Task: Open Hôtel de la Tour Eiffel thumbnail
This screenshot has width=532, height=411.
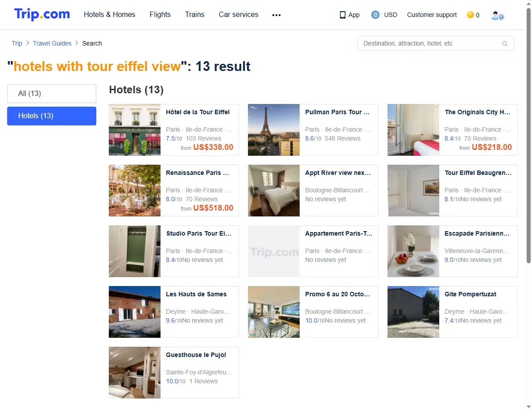Action: (x=135, y=130)
